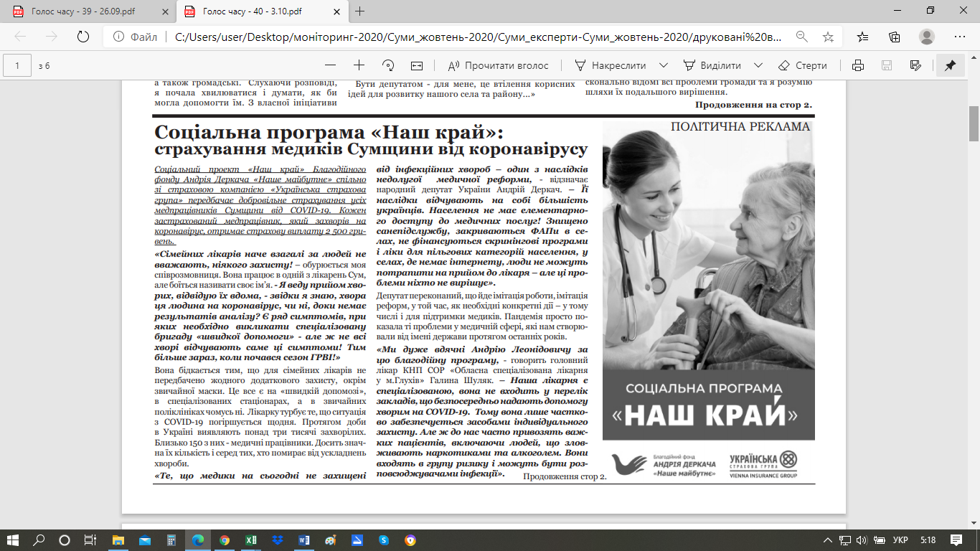
Task: Click the Edge icon in taskbar
Action: tap(198, 540)
